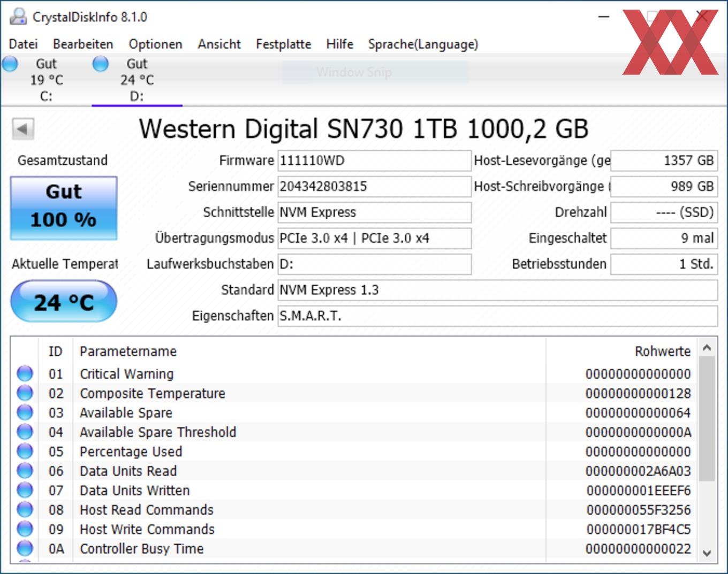Click raw value 0000000000000A

click(638, 432)
